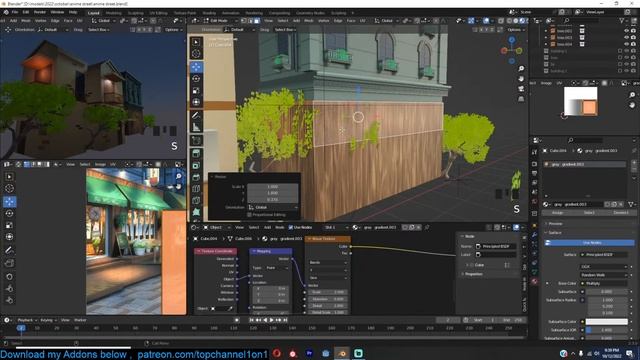Click the zoom magnifier icon in the 3D viewport
640x360 pixels.
(521, 69)
